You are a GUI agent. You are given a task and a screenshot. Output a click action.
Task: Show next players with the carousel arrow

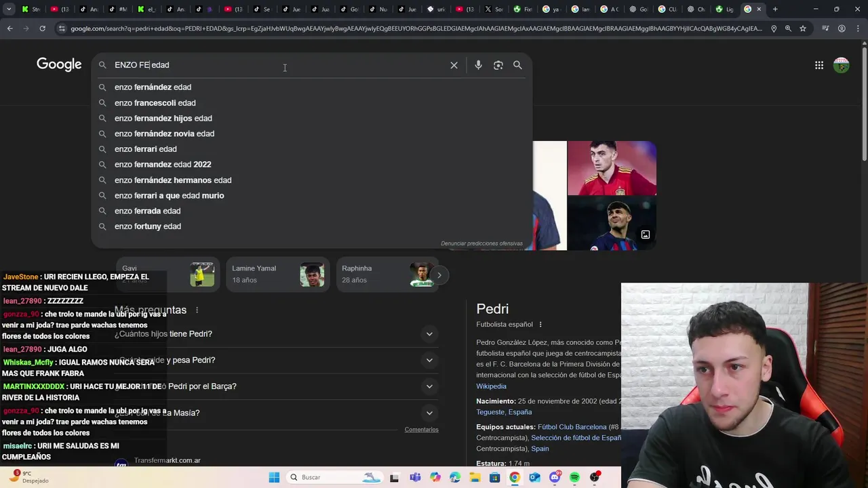click(x=439, y=275)
